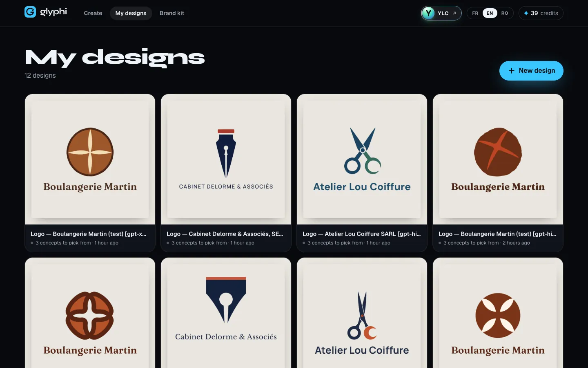Switch language to RO
The image size is (588, 368).
click(505, 13)
